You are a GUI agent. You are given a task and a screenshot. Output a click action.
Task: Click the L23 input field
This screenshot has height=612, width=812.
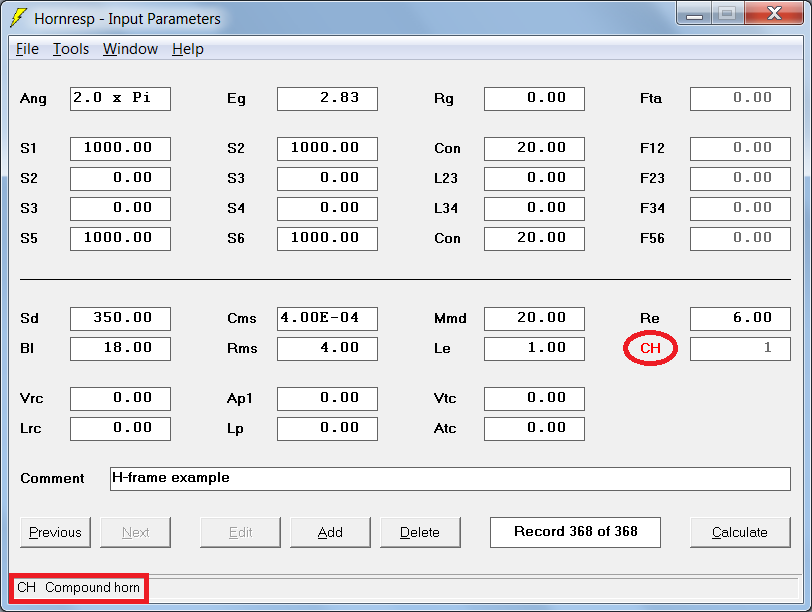[534, 179]
